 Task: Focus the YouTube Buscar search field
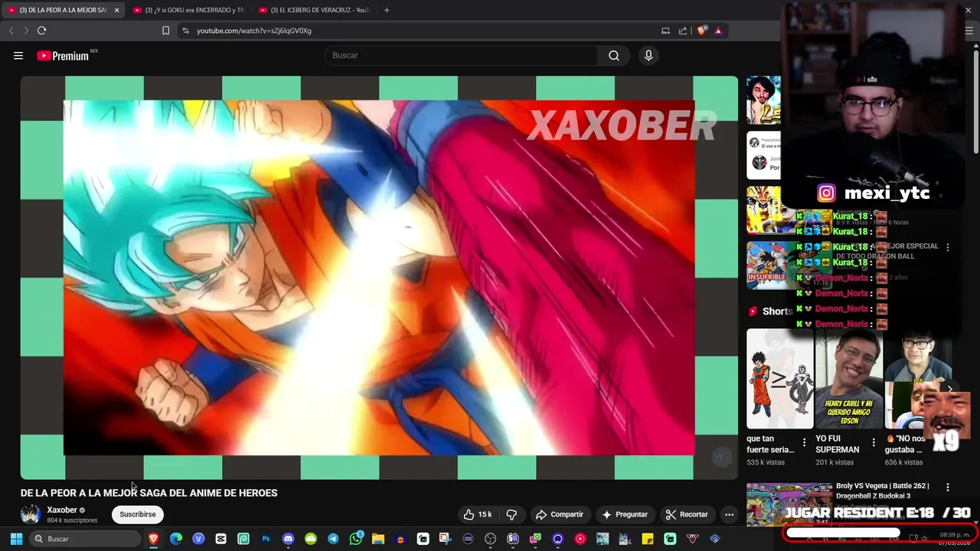[462, 55]
